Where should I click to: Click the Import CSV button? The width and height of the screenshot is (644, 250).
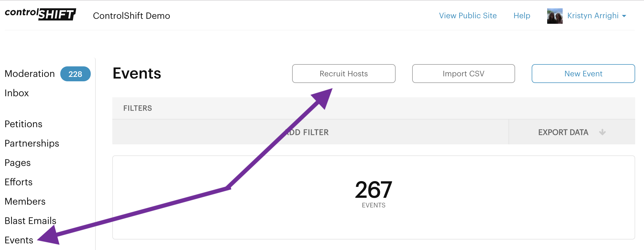[x=463, y=74]
